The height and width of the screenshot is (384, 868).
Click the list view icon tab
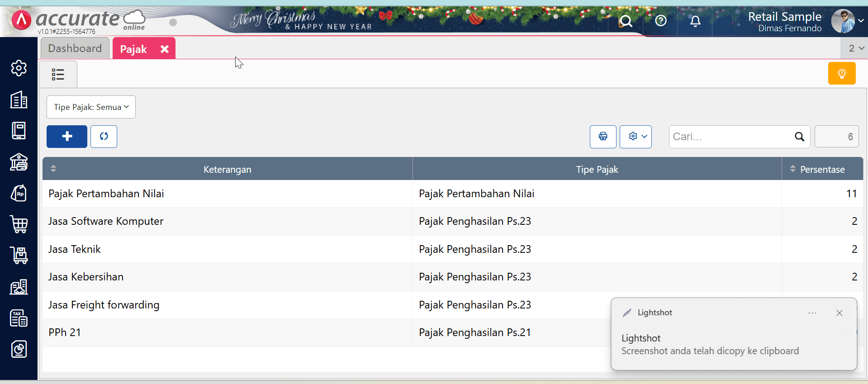tap(58, 74)
